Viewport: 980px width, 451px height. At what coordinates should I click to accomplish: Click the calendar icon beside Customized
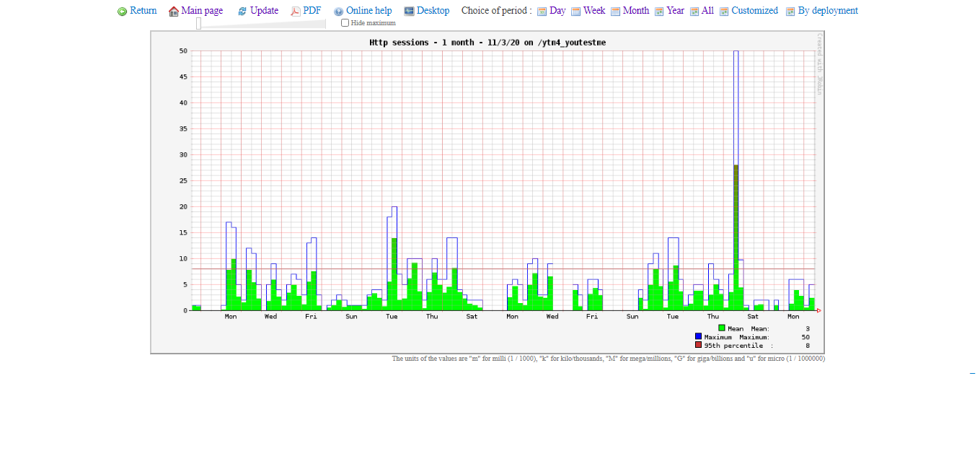click(x=724, y=12)
